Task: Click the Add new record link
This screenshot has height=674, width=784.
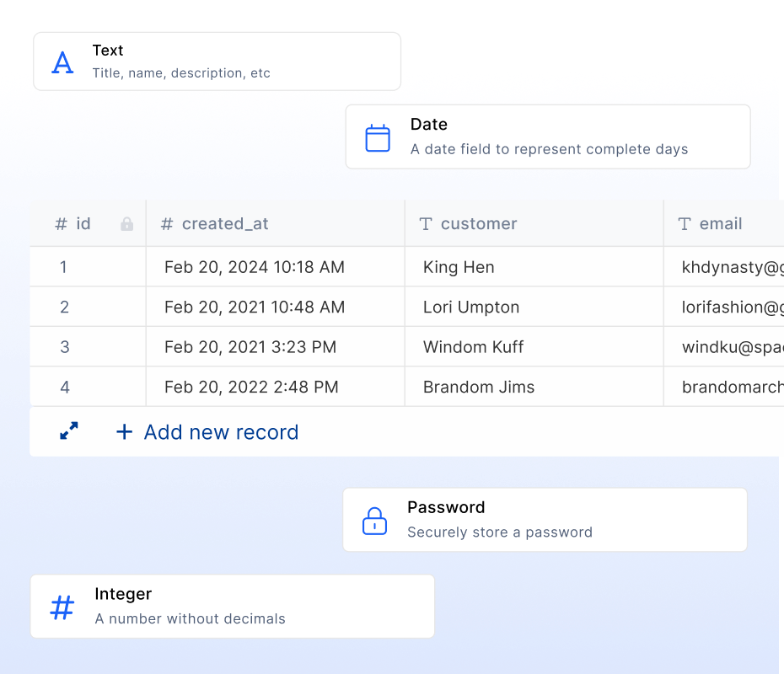Action: tap(221, 431)
